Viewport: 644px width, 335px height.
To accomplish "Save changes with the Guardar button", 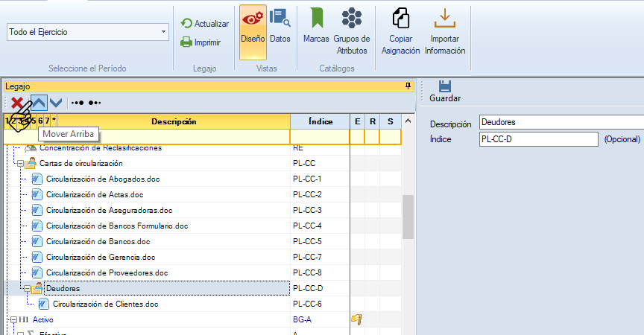I will pos(445,91).
